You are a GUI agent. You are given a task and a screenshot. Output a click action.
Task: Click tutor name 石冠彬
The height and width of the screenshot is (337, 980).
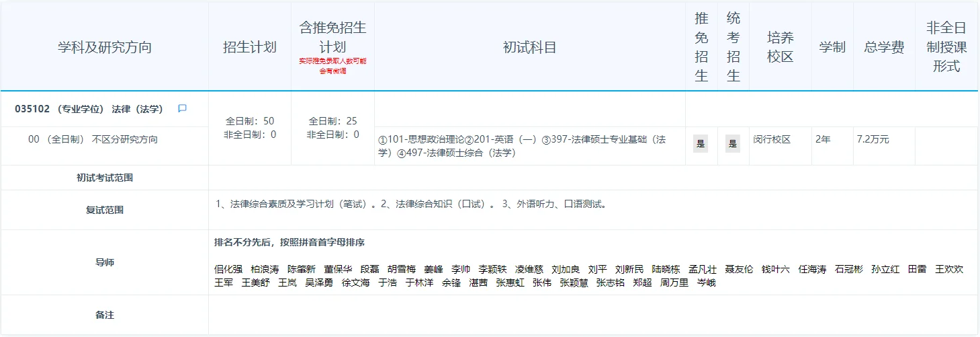pyautogui.click(x=848, y=269)
